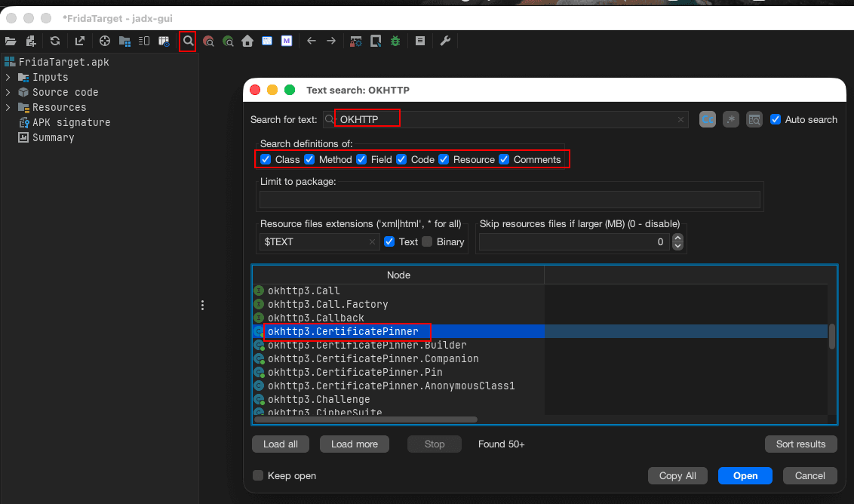Expand the Resources tree node
854x504 pixels.
[8, 107]
